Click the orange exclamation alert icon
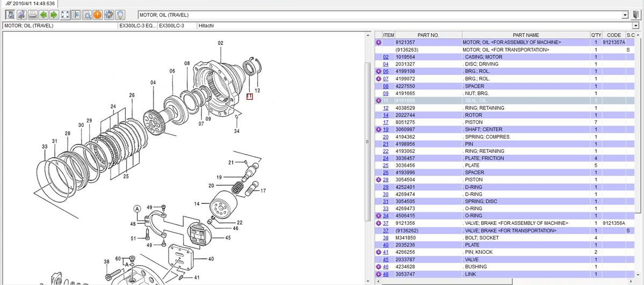The width and height of the screenshot is (644, 285). 98,15
